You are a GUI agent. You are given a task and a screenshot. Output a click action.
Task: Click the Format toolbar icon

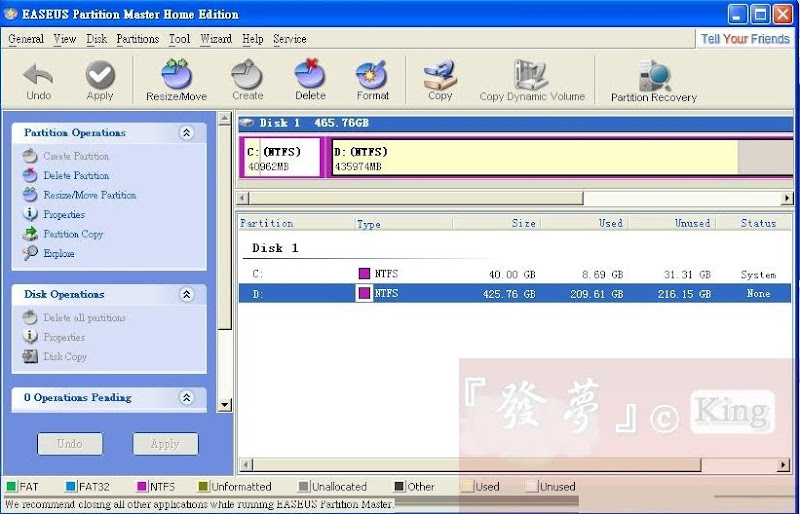[372, 81]
